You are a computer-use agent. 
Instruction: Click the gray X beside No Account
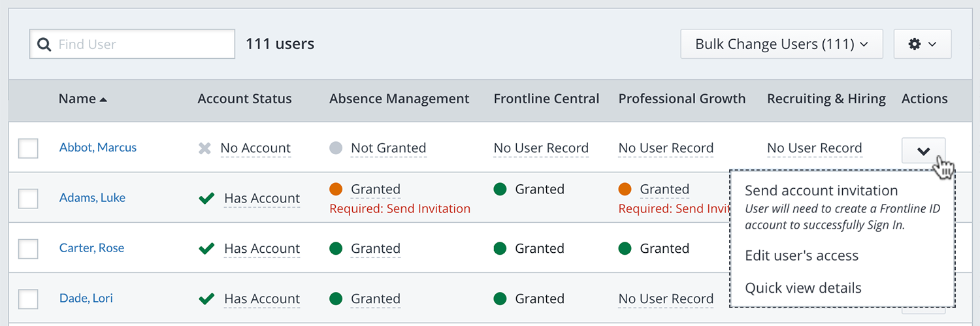coord(205,148)
